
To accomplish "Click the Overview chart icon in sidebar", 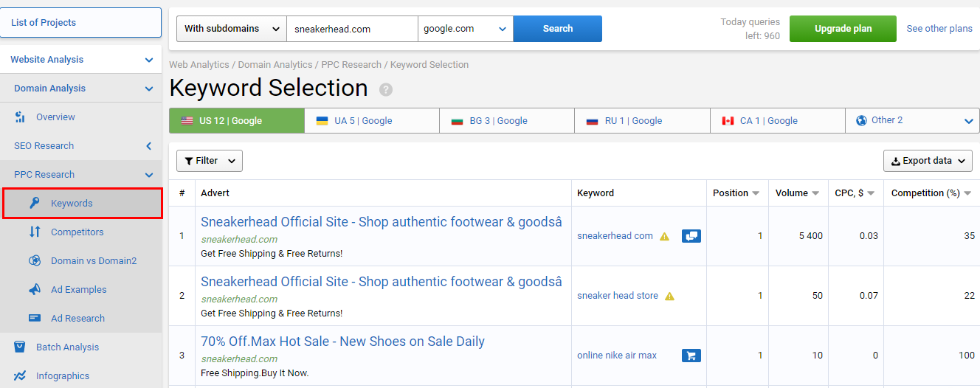I will click(x=20, y=117).
